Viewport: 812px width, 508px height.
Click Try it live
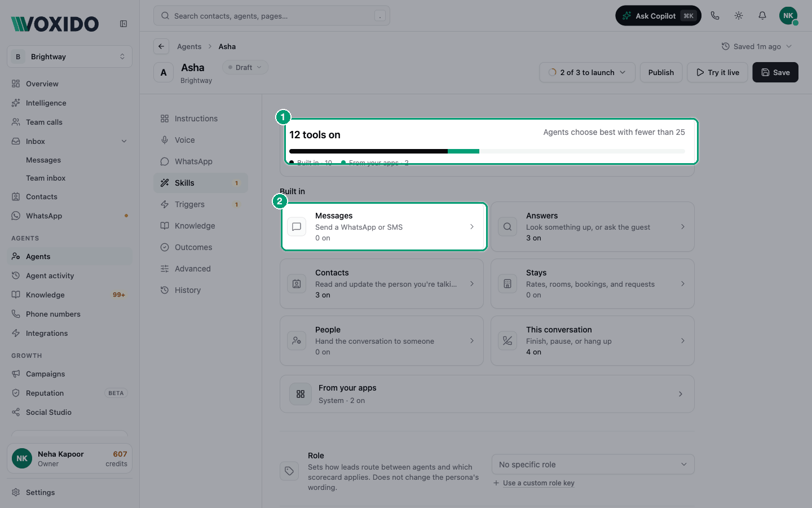(717, 72)
